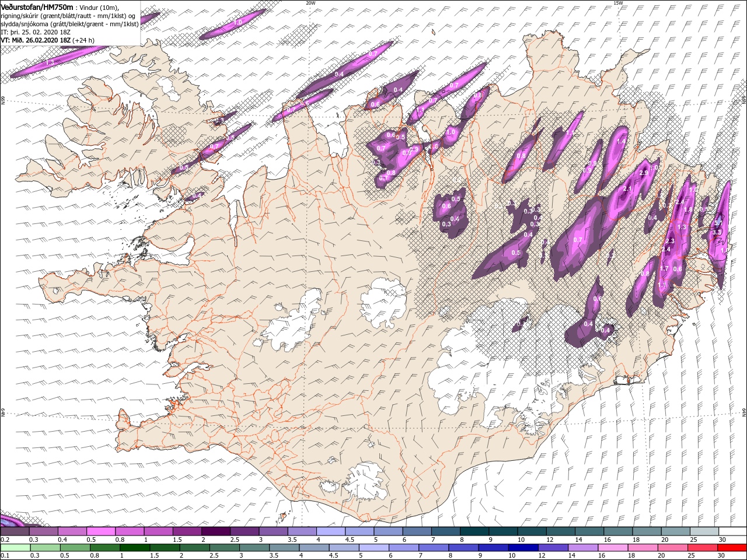Click the 'VT: Mið. 26.02.2020 18Z' valid time line
This screenshot has height=560, width=747.
pos(48,40)
